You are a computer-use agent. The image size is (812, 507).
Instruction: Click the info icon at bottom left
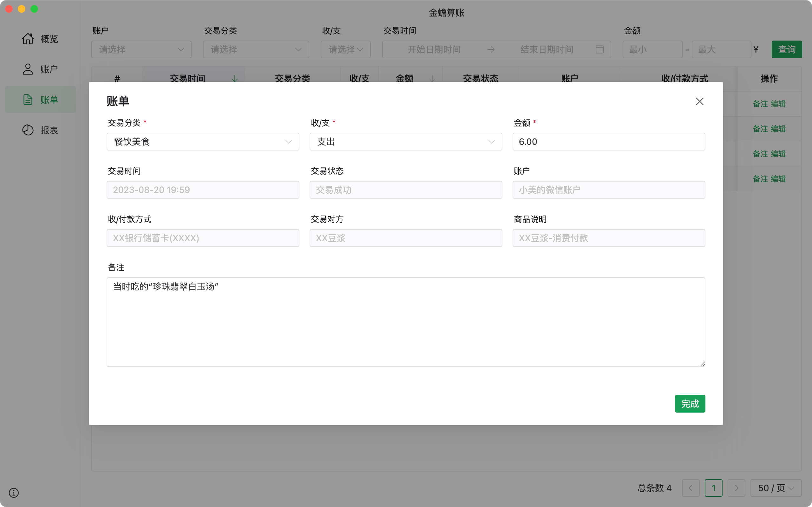click(x=14, y=492)
